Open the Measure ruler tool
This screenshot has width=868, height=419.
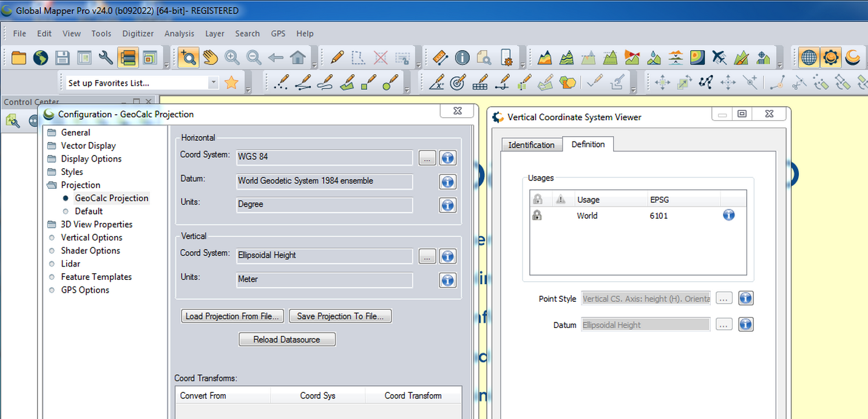440,58
